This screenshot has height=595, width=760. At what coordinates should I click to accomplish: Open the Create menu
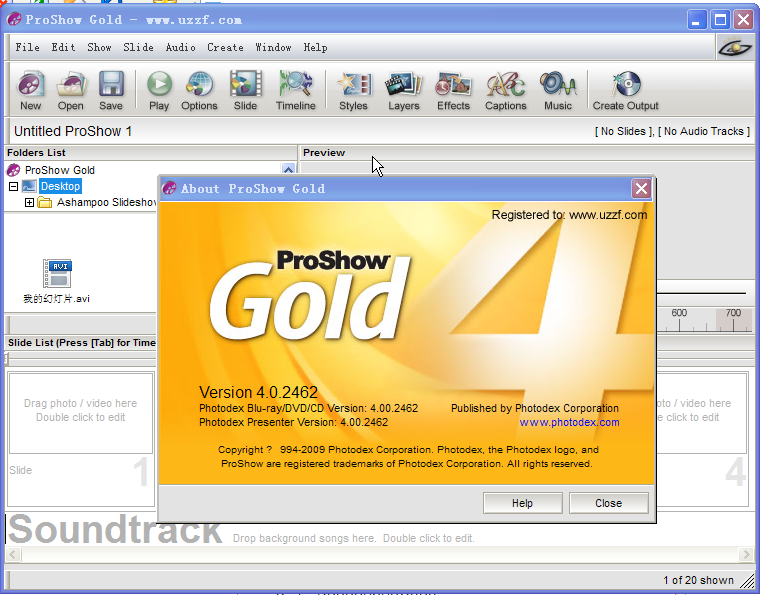(x=225, y=47)
